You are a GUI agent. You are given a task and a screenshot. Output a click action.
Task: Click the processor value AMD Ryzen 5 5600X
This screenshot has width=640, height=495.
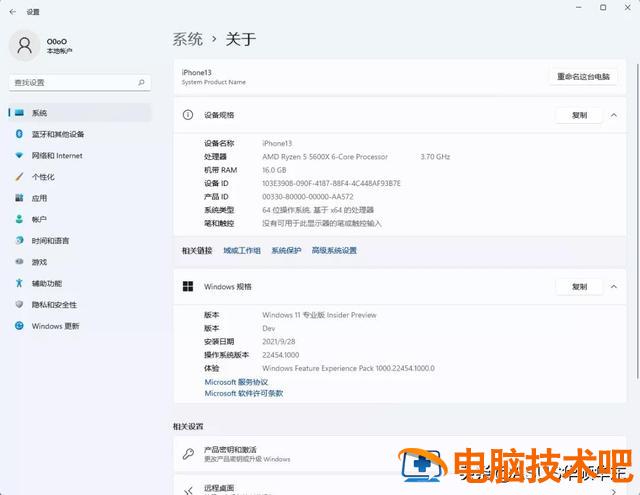point(325,157)
